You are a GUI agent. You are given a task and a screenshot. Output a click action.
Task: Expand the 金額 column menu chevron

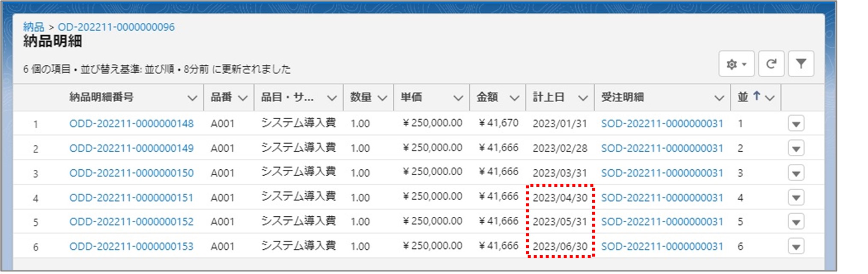(x=514, y=98)
